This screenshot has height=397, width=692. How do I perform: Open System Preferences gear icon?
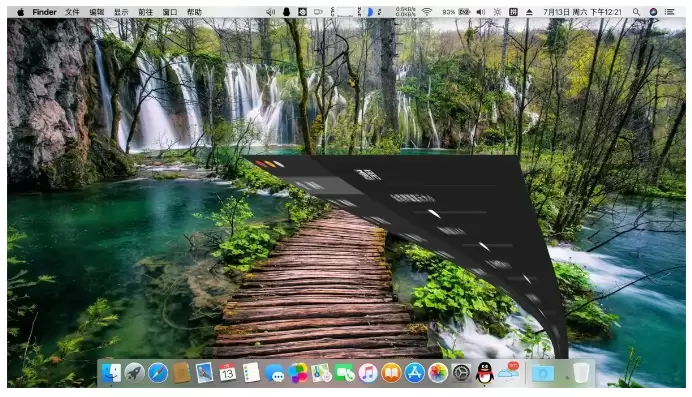(x=461, y=373)
